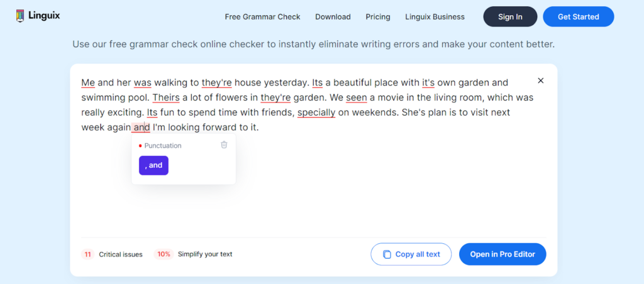
Task: Dismiss the suggestion using the trash icon
Action: (224, 145)
